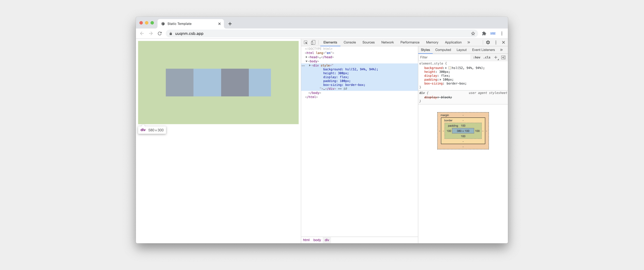Screen dimensions: 644x270
Task: Open the ellipsis actions for selected div
Action: point(303,65)
